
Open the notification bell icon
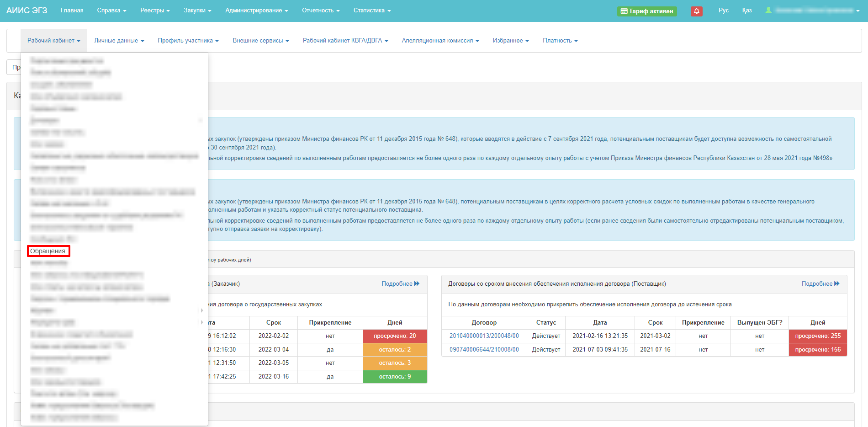[x=696, y=11]
